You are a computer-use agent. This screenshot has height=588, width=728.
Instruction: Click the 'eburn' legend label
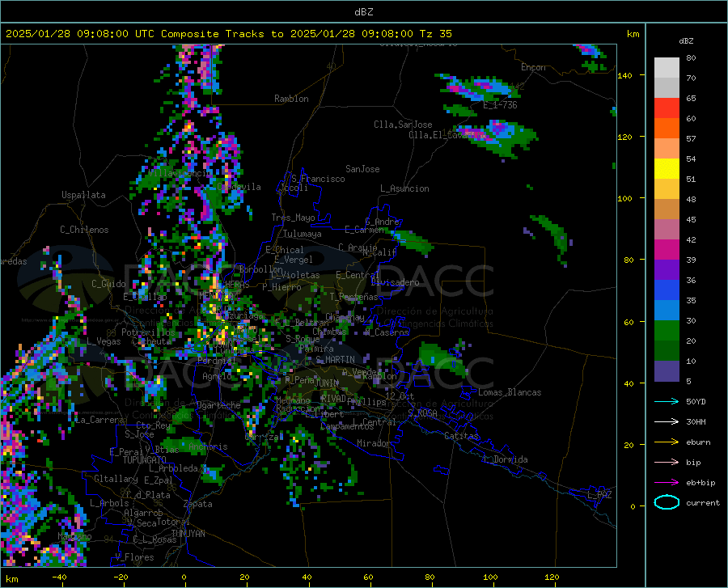[x=698, y=442]
